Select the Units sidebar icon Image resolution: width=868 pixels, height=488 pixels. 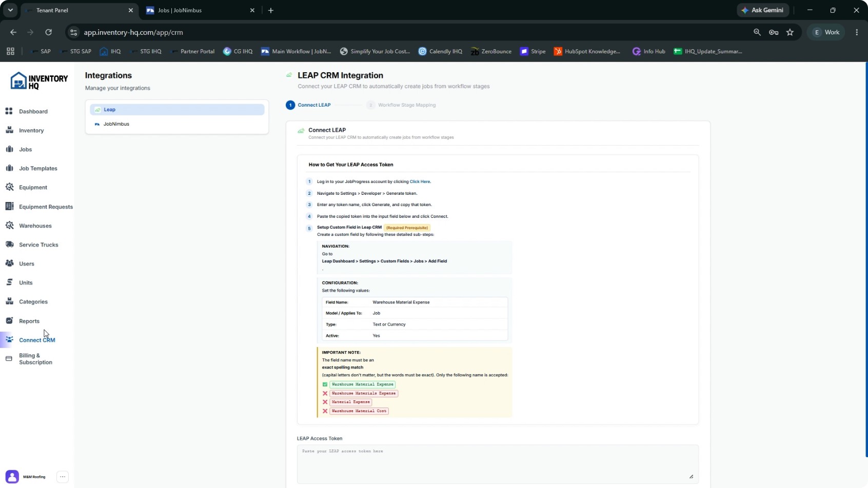pyautogui.click(x=9, y=282)
